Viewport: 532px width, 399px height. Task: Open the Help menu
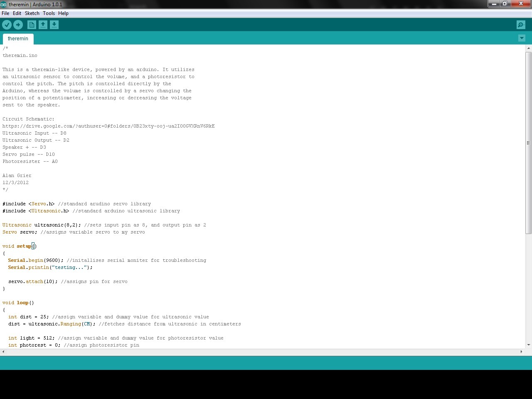pyautogui.click(x=63, y=13)
